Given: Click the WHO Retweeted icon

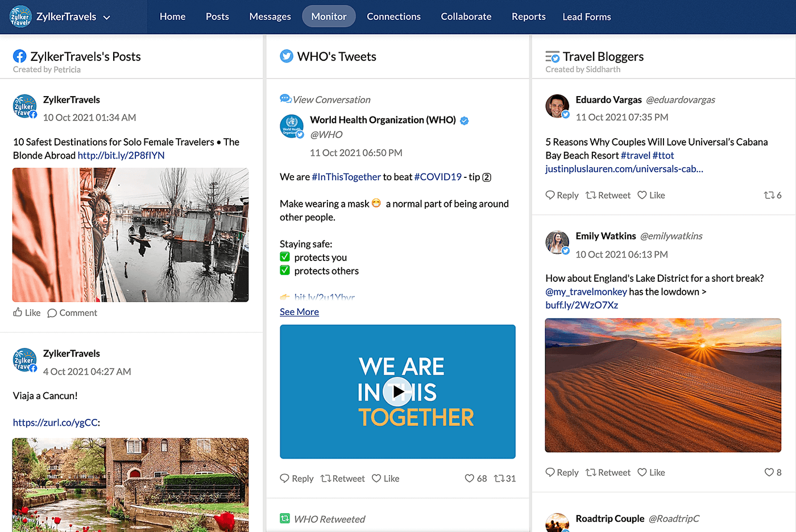Looking at the screenshot, I should tap(285, 518).
